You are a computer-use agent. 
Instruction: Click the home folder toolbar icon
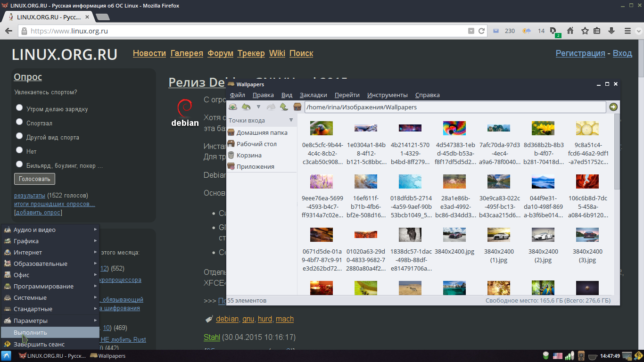(x=297, y=107)
